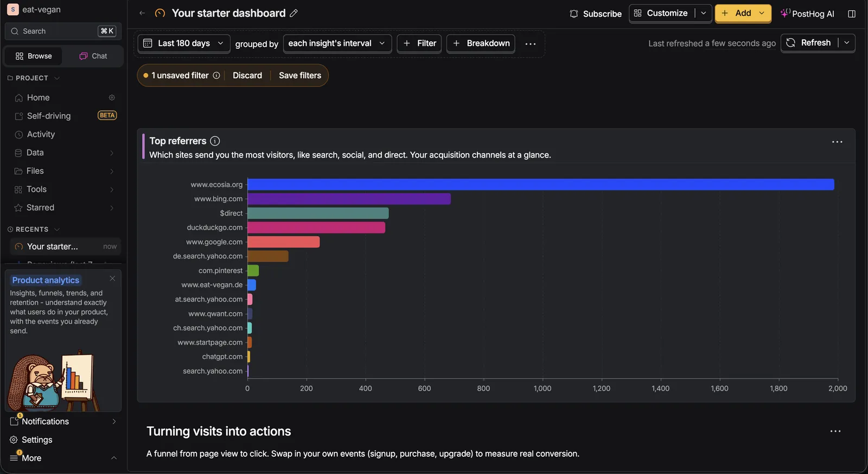Click the pencil icon to rename dashboard
Screen dimensions: 868x474
pos(294,13)
